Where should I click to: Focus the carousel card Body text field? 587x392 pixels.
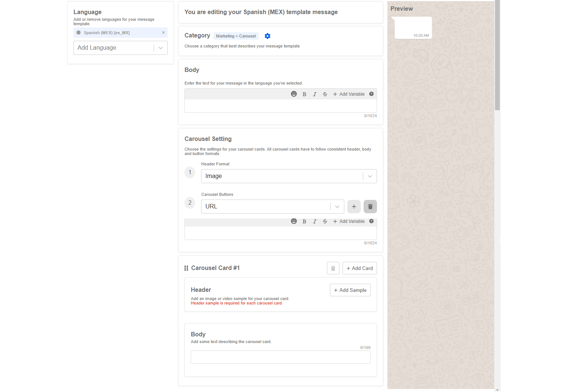coord(281,357)
